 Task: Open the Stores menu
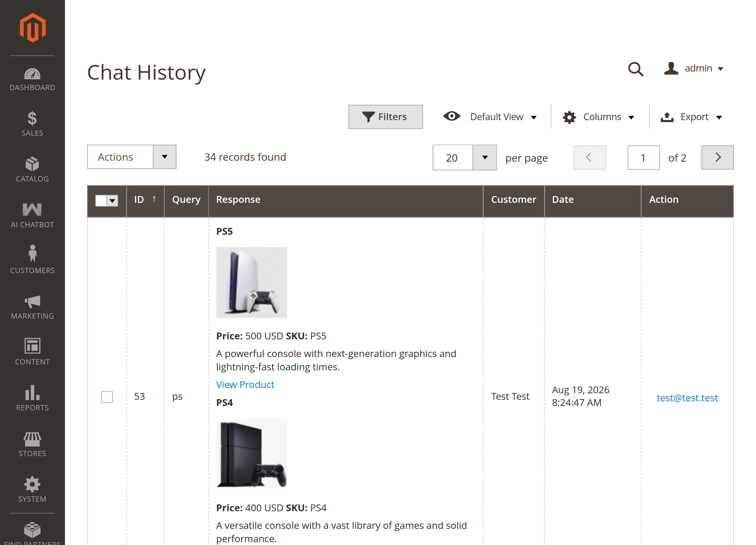[x=32, y=444]
